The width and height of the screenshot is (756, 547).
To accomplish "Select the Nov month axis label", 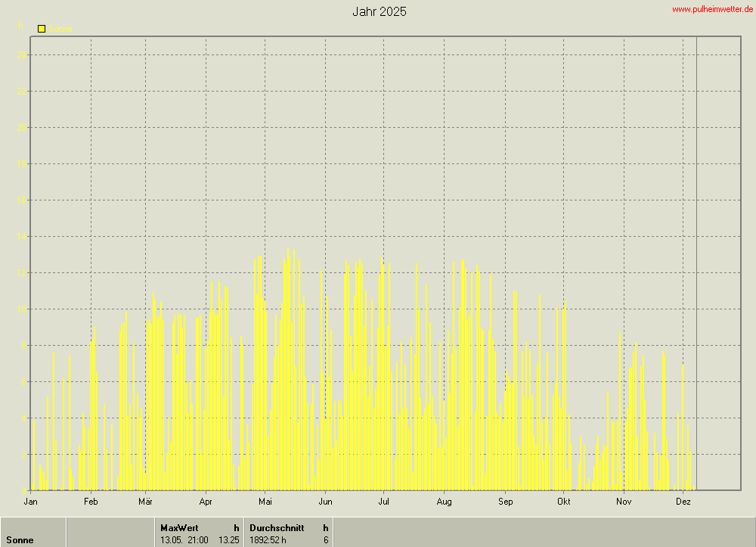I will point(624,501).
